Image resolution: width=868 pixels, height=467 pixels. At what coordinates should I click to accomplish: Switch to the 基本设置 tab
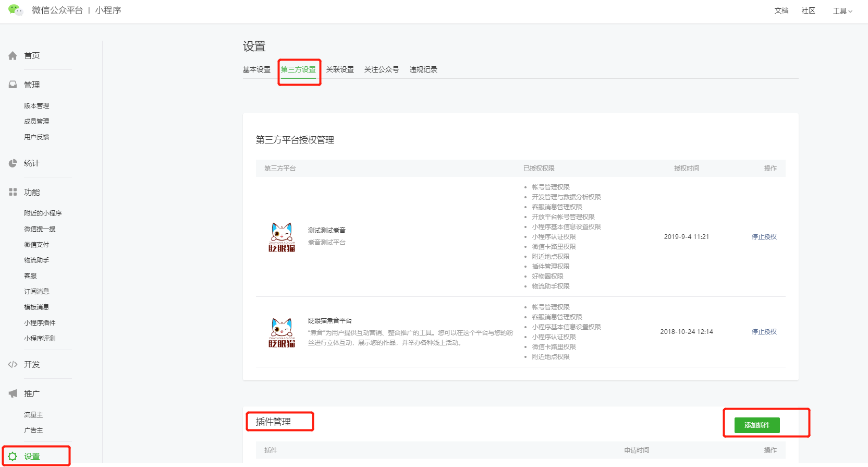[x=256, y=69]
